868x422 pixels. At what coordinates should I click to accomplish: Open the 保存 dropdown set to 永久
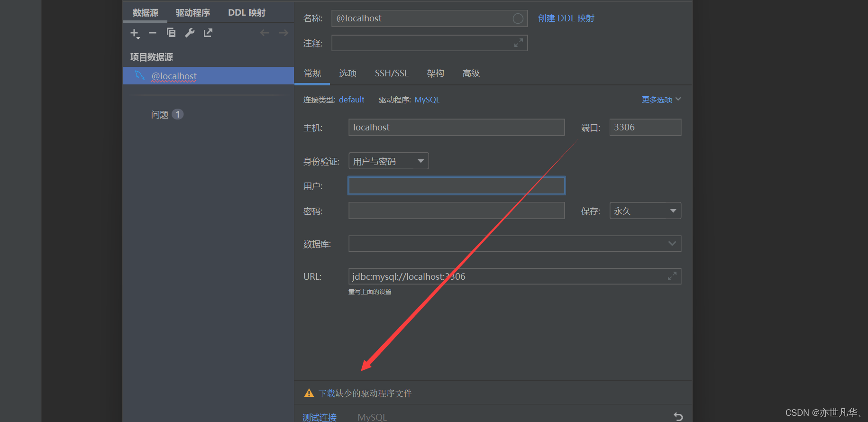(x=645, y=211)
